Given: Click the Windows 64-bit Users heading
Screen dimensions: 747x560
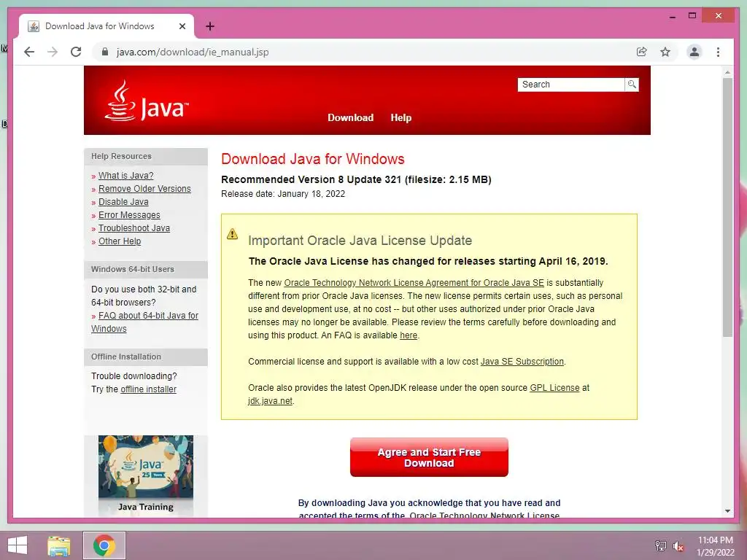Looking at the screenshot, I should (x=133, y=269).
